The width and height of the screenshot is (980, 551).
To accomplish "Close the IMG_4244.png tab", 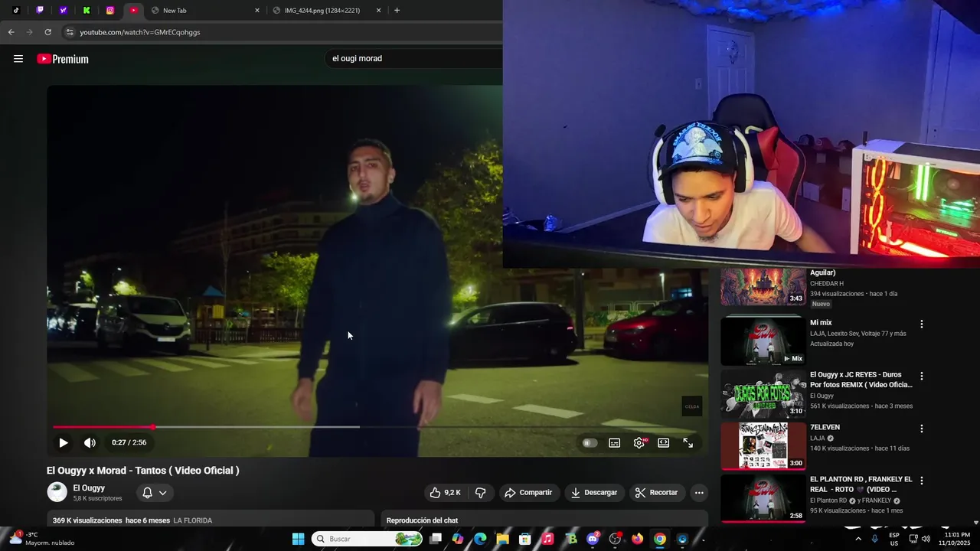I will 378,11.
